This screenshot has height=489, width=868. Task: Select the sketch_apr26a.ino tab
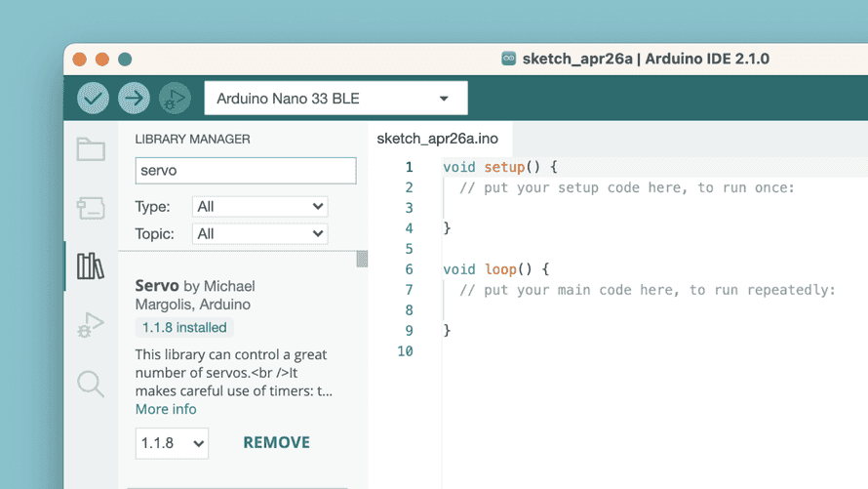(438, 140)
